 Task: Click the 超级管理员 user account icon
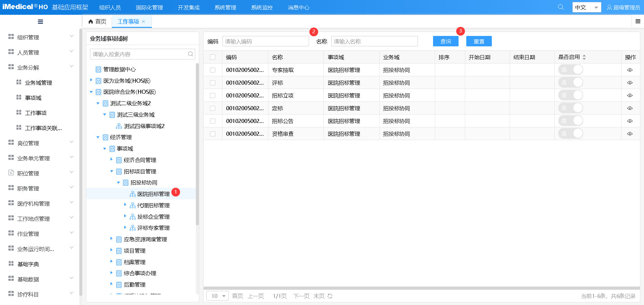click(x=609, y=7)
